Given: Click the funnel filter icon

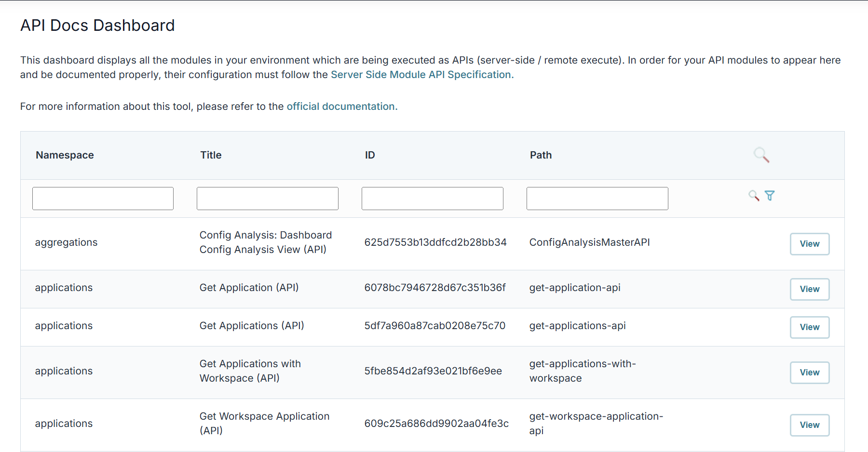Looking at the screenshot, I should 770,196.
